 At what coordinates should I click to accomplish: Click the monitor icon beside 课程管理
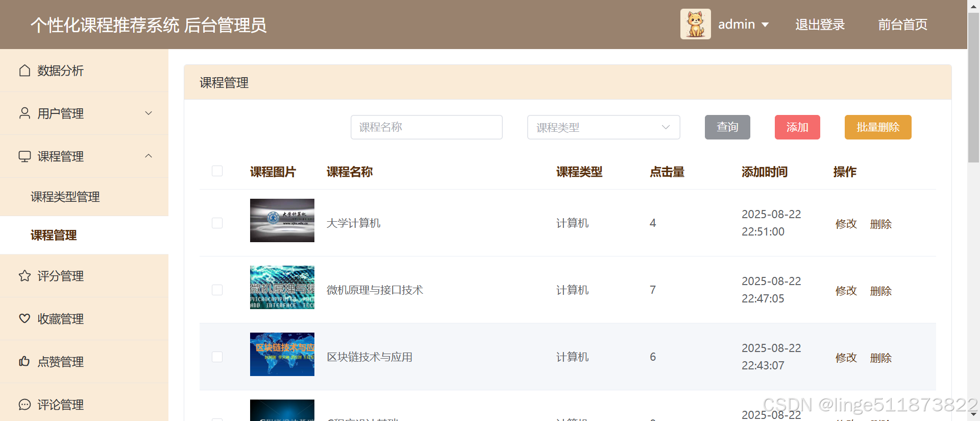[x=24, y=156]
